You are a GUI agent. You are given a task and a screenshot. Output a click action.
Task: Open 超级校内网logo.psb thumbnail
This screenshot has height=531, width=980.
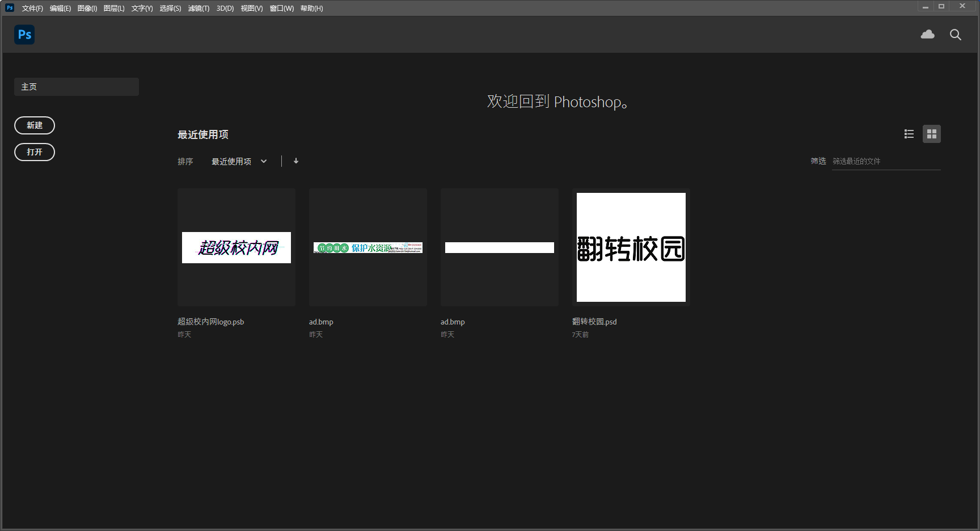[x=236, y=247]
